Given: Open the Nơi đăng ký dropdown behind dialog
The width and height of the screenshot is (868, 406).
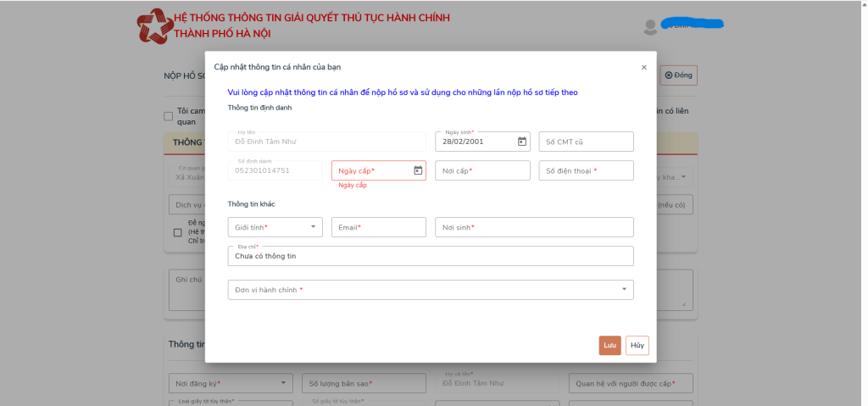Looking at the screenshot, I should (231, 383).
